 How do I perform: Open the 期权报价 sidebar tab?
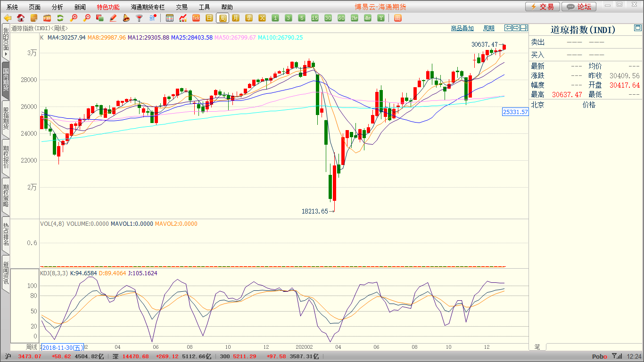6,157
